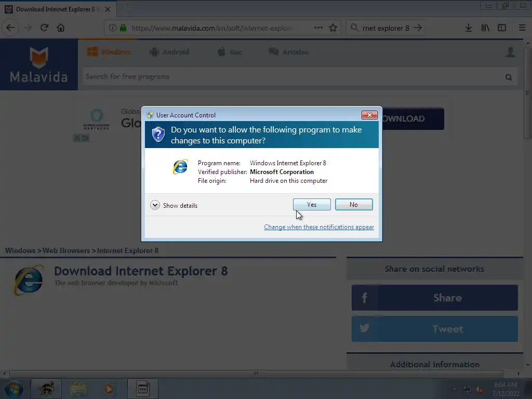Toggle the sidebar view icon
This screenshot has width=532, height=399.
pos(502,28)
